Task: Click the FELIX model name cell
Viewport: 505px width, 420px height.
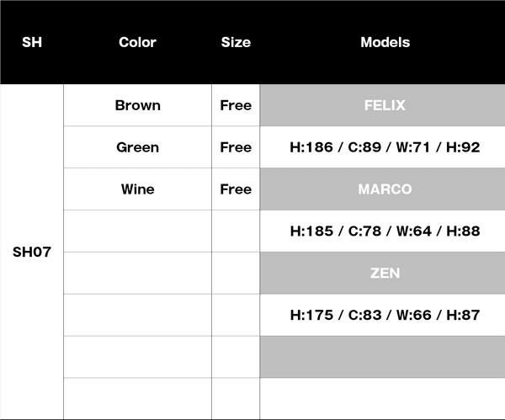Action: coord(385,105)
